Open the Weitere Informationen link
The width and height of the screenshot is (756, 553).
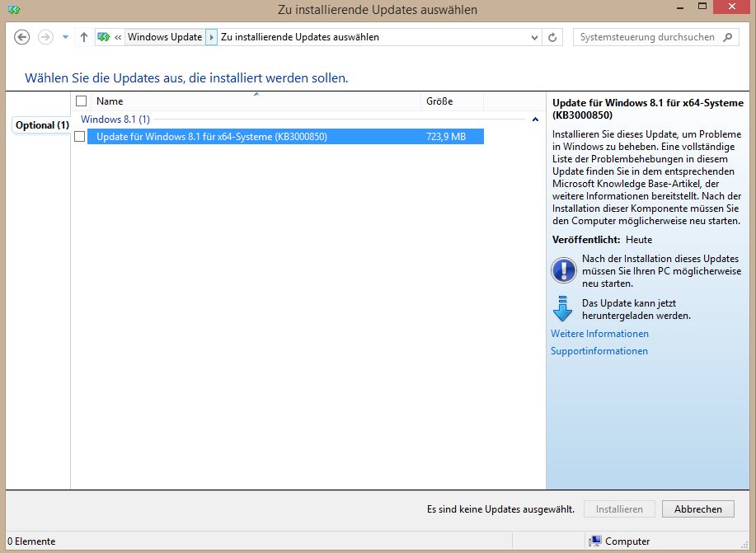(600, 334)
